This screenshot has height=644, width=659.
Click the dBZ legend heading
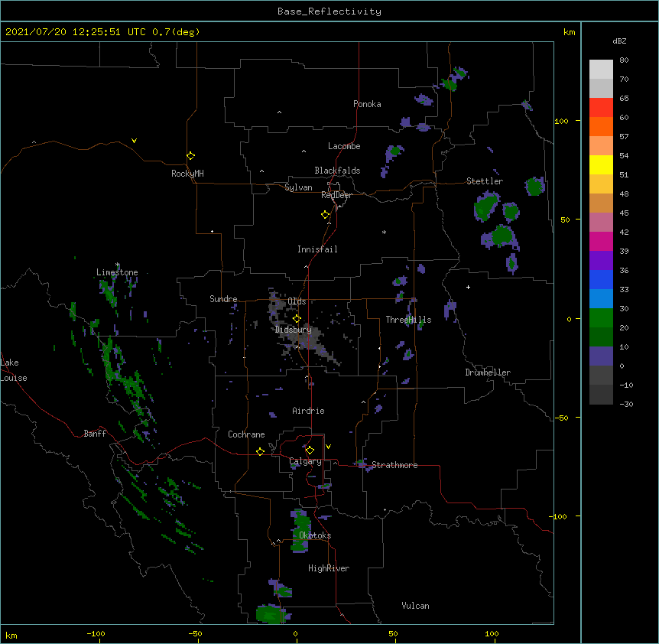point(619,41)
